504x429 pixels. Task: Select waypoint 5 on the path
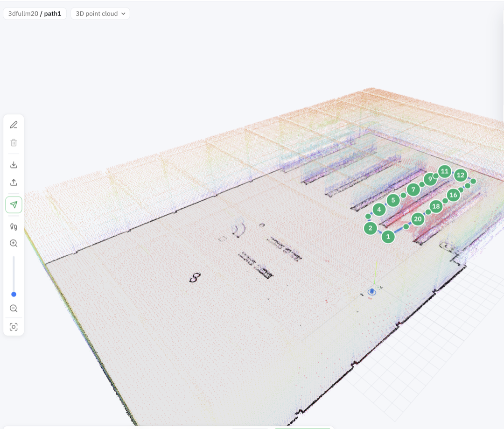(x=393, y=200)
